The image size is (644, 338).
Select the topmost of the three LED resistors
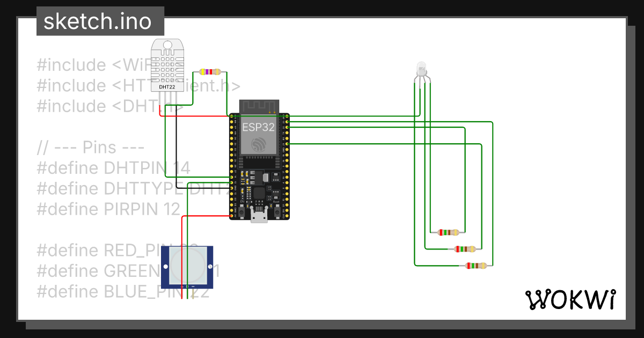coord(449,232)
